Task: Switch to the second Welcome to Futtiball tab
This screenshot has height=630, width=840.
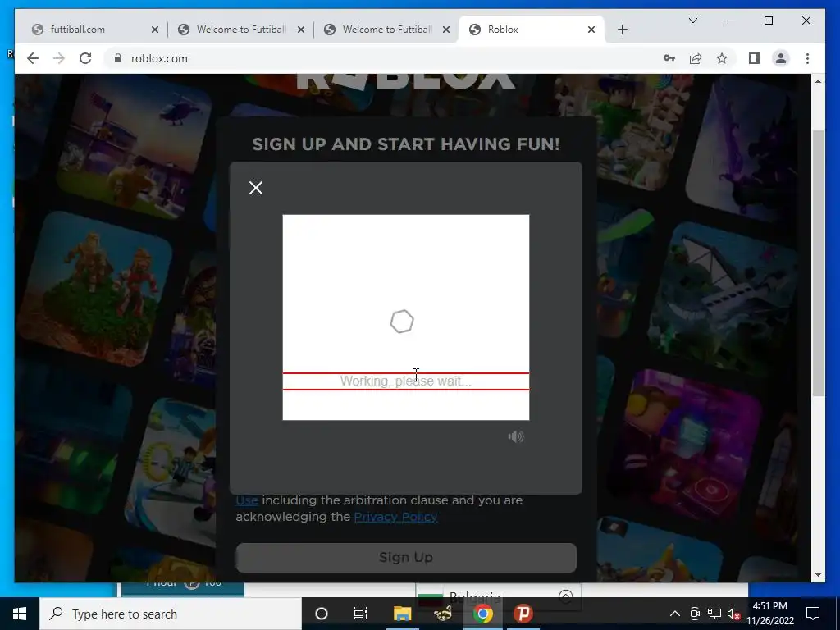Action: (x=387, y=30)
